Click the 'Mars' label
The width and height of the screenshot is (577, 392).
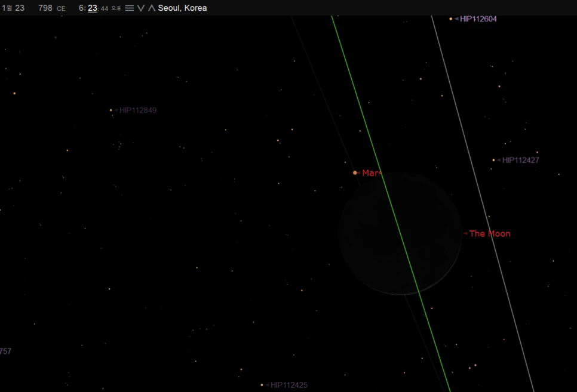tap(372, 173)
